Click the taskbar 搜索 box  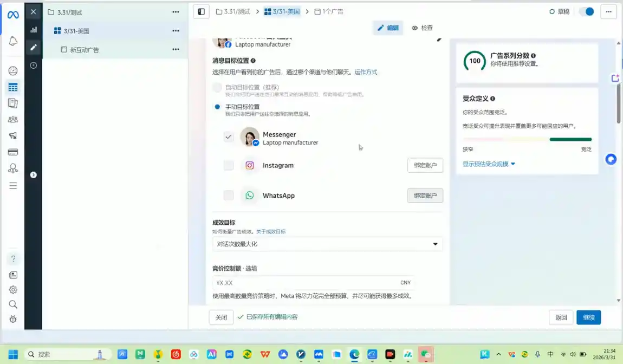pos(68,354)
